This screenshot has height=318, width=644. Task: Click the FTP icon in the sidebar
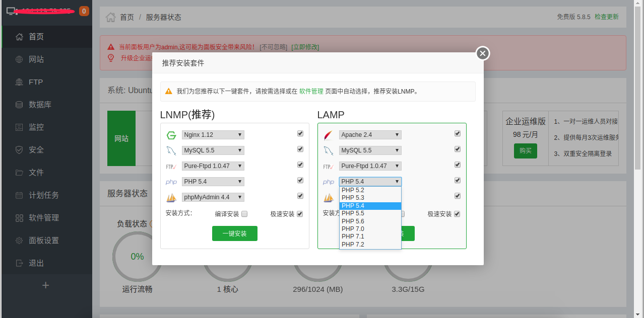(20, 82)
